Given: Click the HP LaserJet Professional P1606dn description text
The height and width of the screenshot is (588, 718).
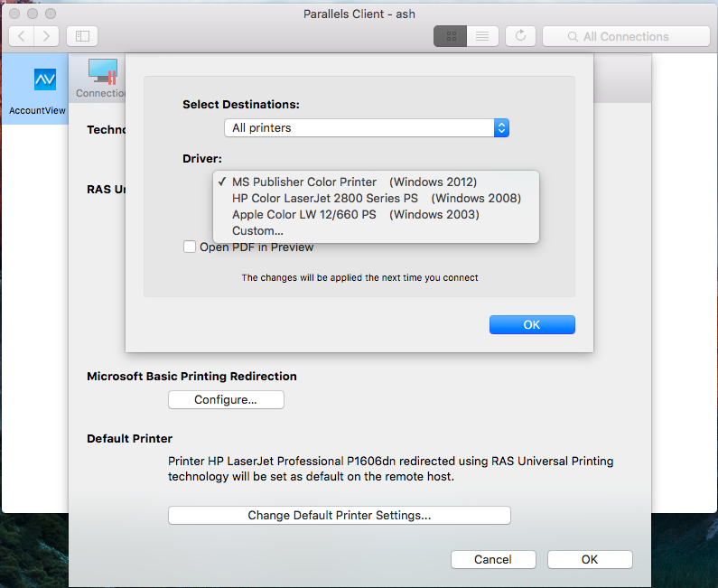Looking at the screenshot, I should coord(390,469).
